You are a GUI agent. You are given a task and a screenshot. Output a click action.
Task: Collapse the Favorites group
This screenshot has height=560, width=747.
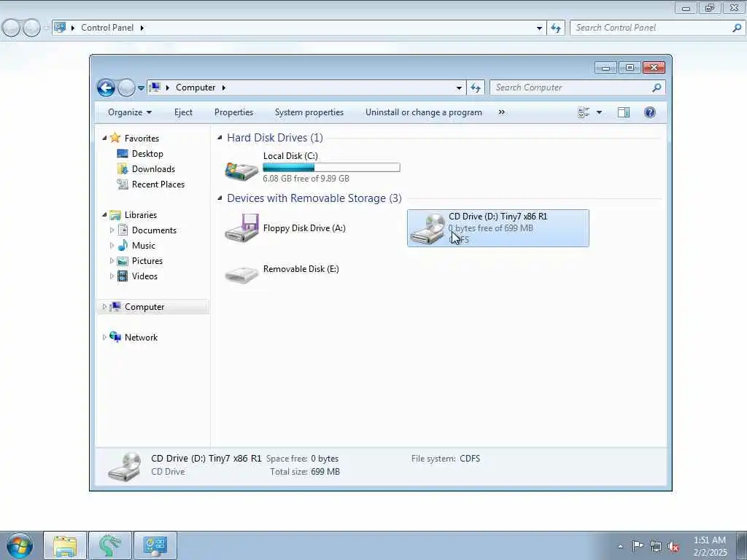pos(105,138)
